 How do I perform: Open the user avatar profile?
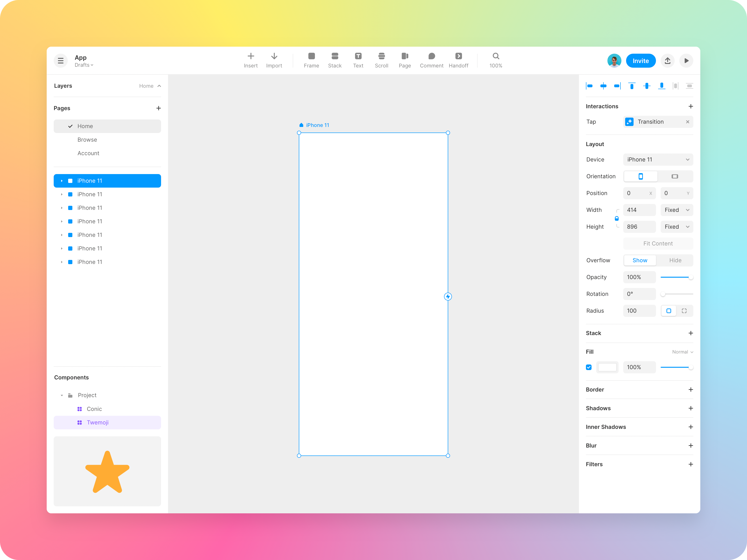(x=614, y=61)
